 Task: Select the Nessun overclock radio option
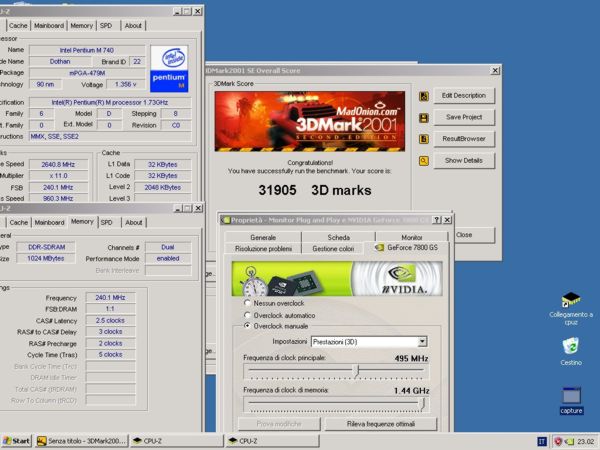tap(249, 302)
